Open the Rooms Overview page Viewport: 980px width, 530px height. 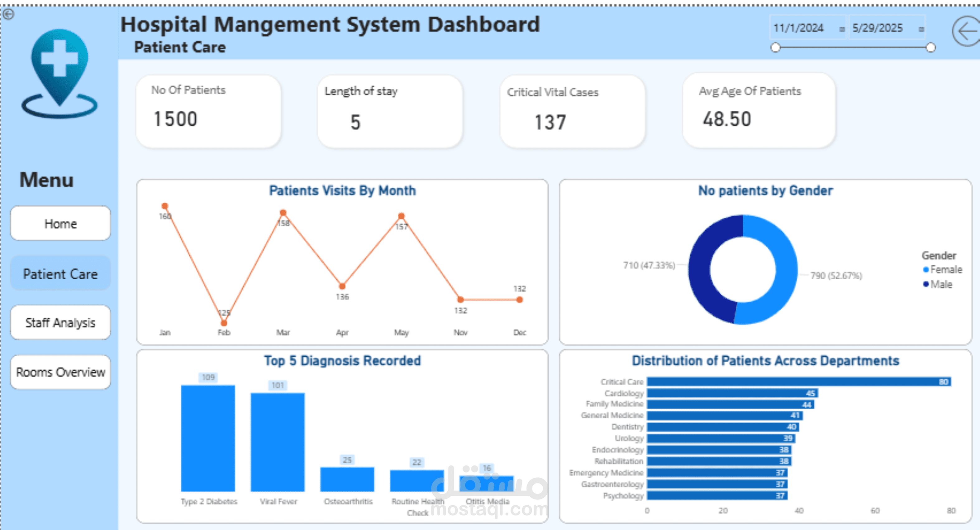pos(60,372)
